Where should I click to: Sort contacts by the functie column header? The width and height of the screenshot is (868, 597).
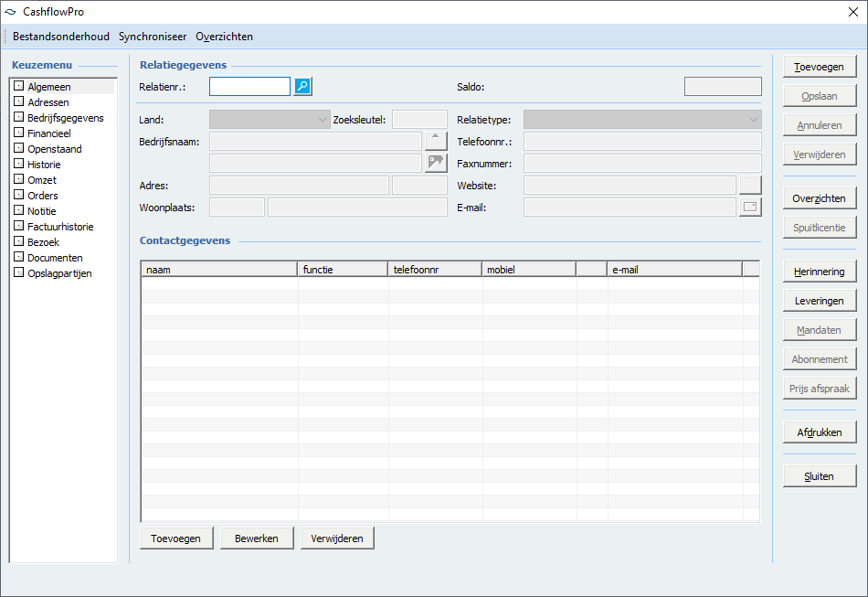click(343, 270)
